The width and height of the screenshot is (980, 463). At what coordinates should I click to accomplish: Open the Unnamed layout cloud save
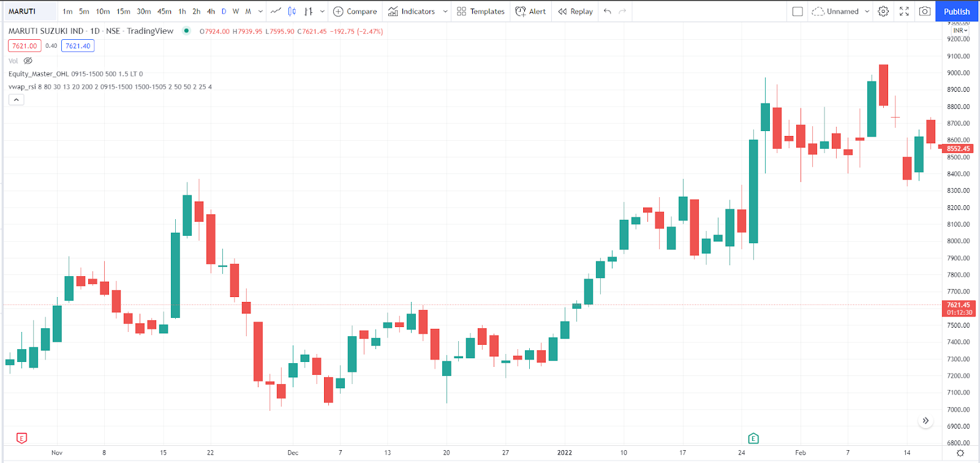click(x=835, y=11)
